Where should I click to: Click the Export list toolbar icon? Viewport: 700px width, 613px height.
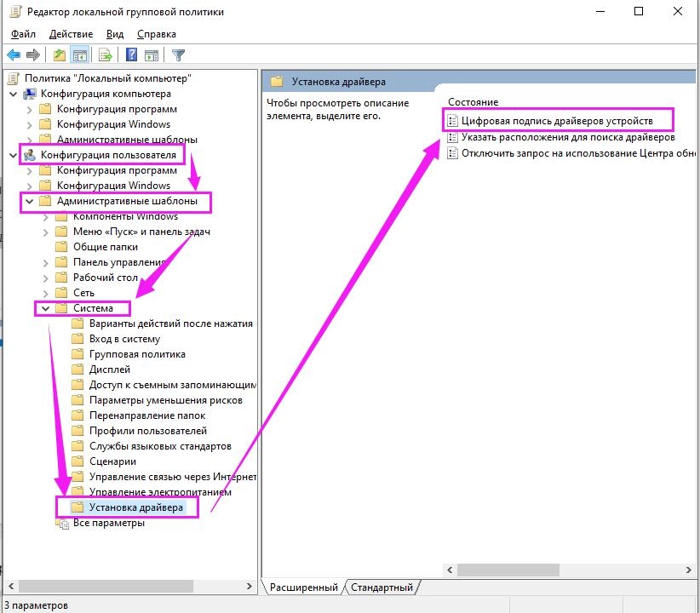[x=106, y=55]
